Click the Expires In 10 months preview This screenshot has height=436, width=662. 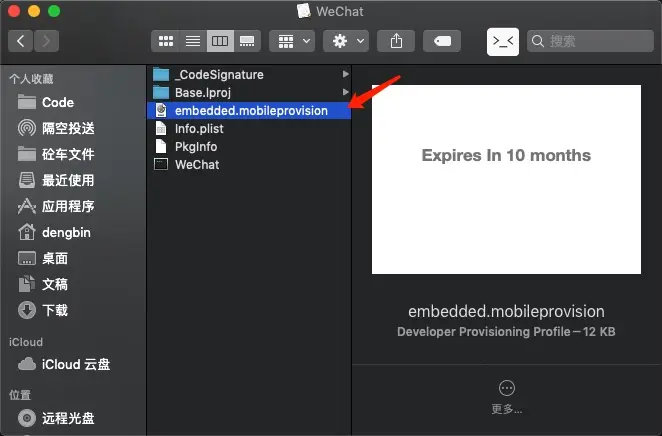point(506,179)
